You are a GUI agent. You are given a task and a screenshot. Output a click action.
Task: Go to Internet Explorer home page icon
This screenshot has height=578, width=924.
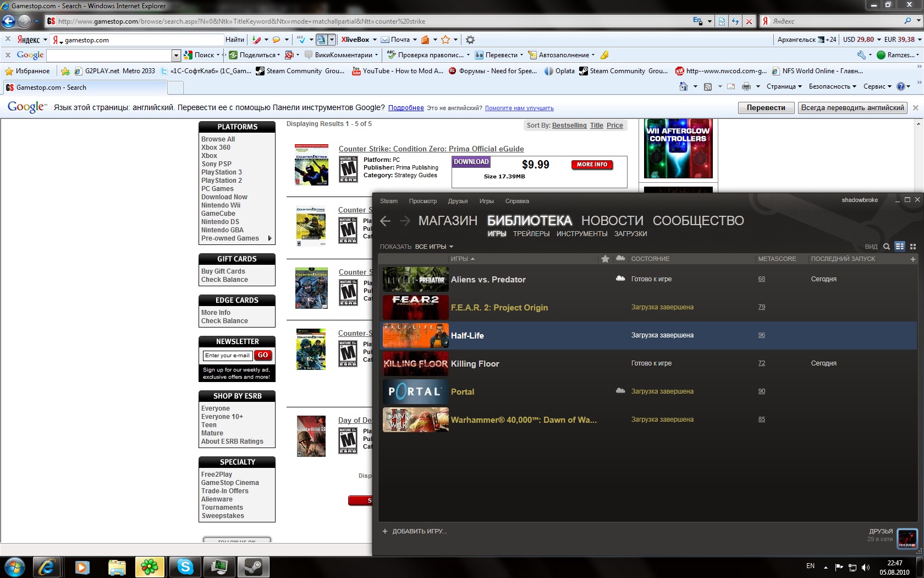pos(684,86)
